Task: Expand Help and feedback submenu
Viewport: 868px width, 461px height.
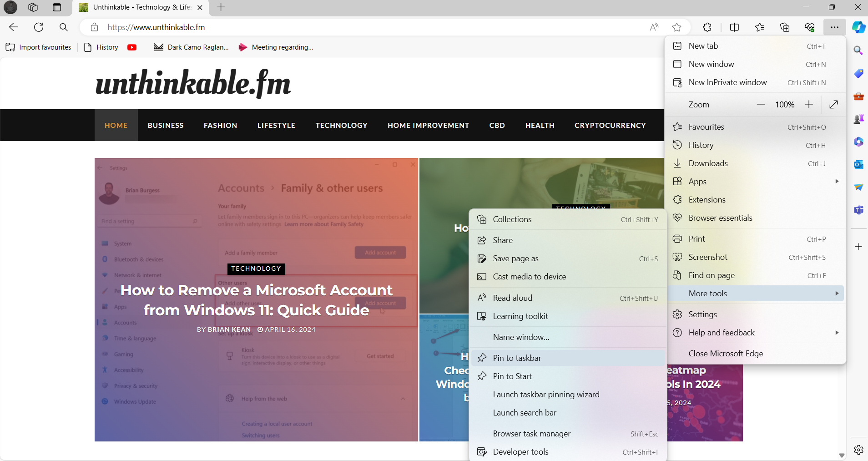Action: tap(756, 333)
